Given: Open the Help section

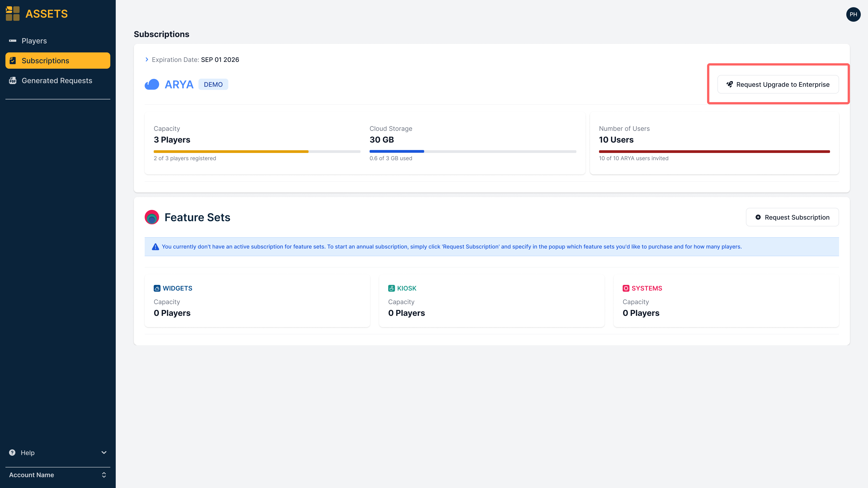Looking at the screenshot, I should 58,452.
